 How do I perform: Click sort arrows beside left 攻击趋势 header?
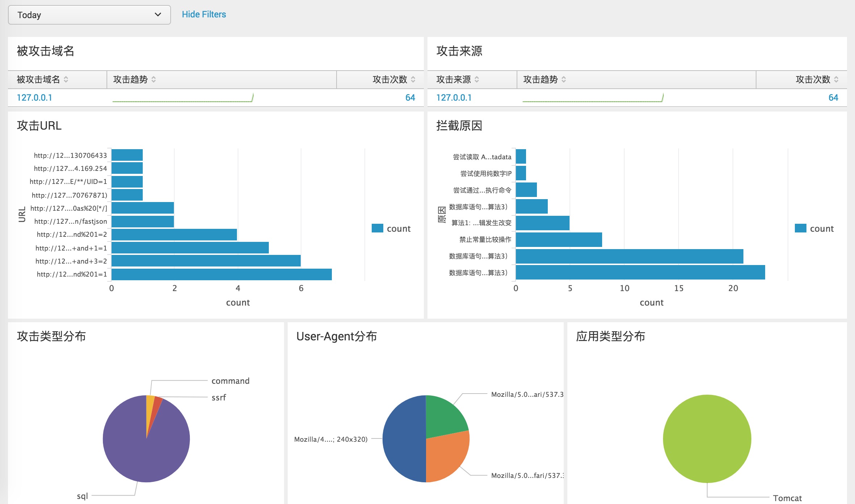click(154, 79)
